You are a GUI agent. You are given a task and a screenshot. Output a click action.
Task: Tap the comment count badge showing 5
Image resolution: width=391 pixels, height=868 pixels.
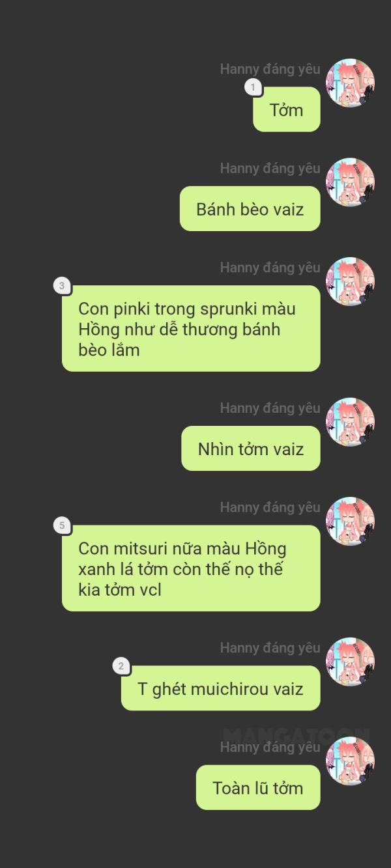click(x=62, y=525)
